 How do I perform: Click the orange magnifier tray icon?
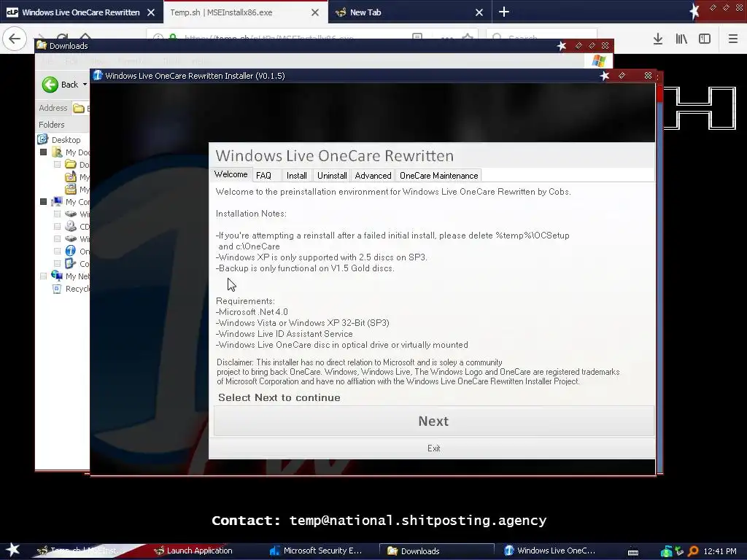[x=693, y=551]
